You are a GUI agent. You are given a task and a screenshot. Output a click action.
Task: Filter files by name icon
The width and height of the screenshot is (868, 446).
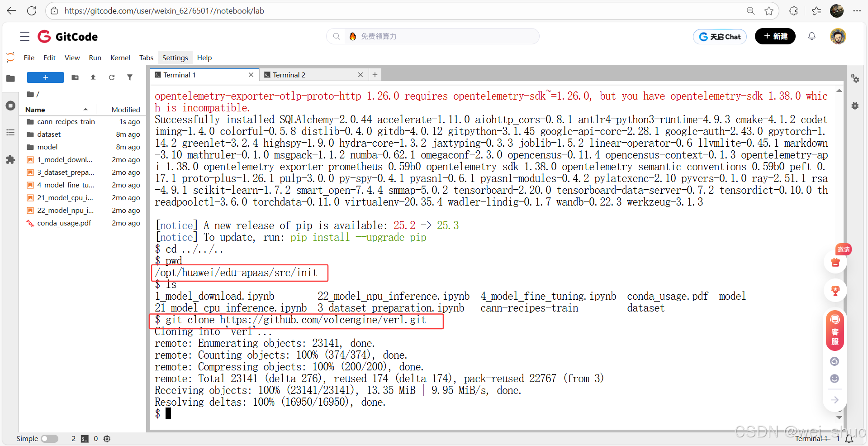click(x=130, y=77)
